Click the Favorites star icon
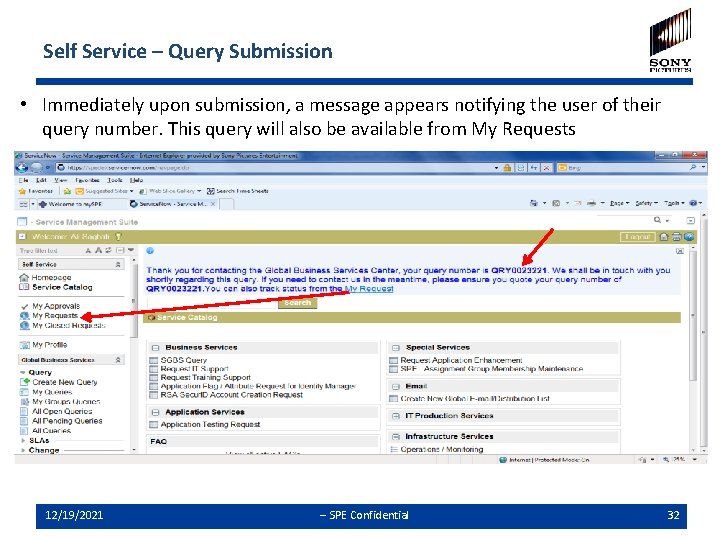The width and height of the screenshot is (720, 540). [x=22, y=191]
